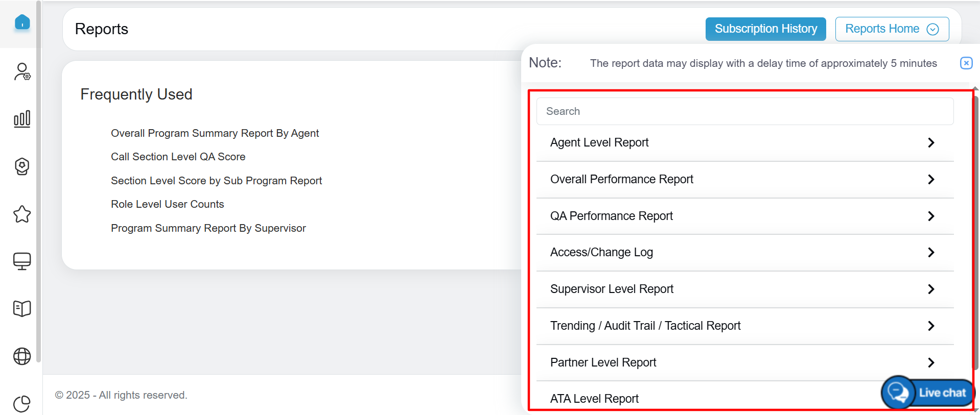Image resolution: width=980 pixels, height=415 pixels.
Task: Click the star favorites sidebar icon
Action: pyautogui.click(x=22, y=214)
